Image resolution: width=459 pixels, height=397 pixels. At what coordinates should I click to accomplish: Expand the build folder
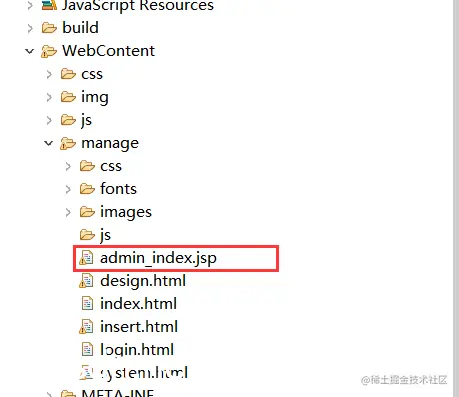click(30, 28)
